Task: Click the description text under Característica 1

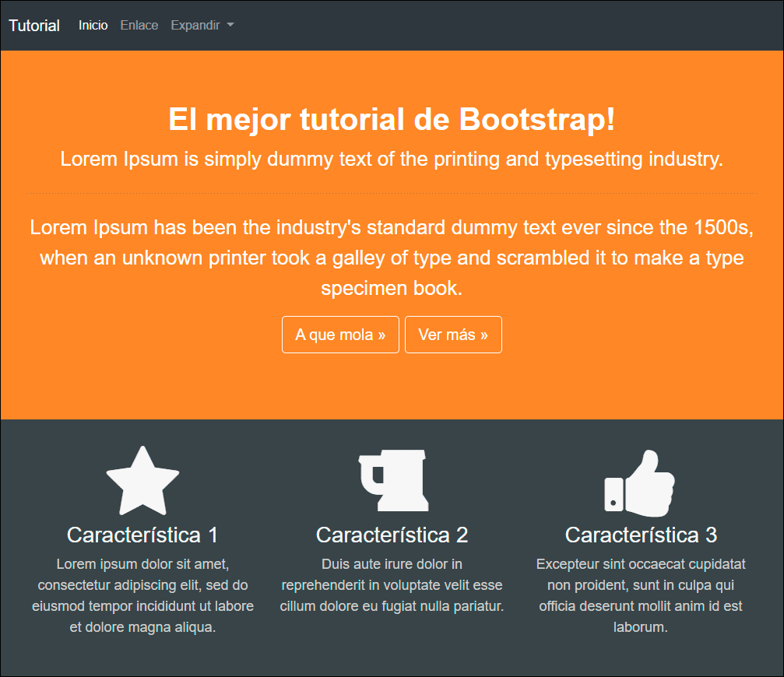Action: pyautogui.click(x=142, y=595)
